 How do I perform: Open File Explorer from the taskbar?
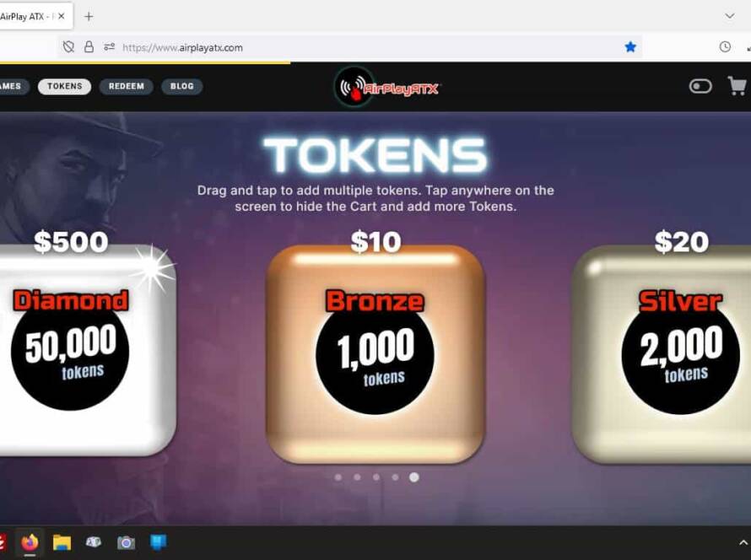(62, 543)
